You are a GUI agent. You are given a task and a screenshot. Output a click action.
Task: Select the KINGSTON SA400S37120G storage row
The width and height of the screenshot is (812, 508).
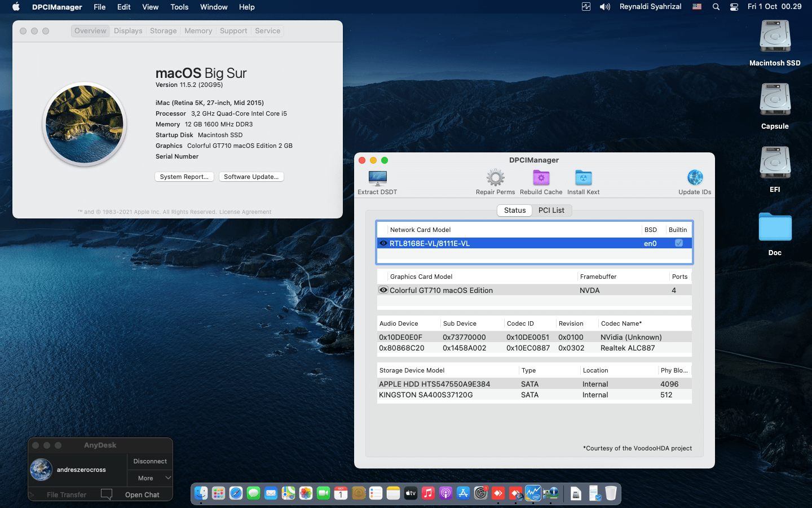[534, 395]
